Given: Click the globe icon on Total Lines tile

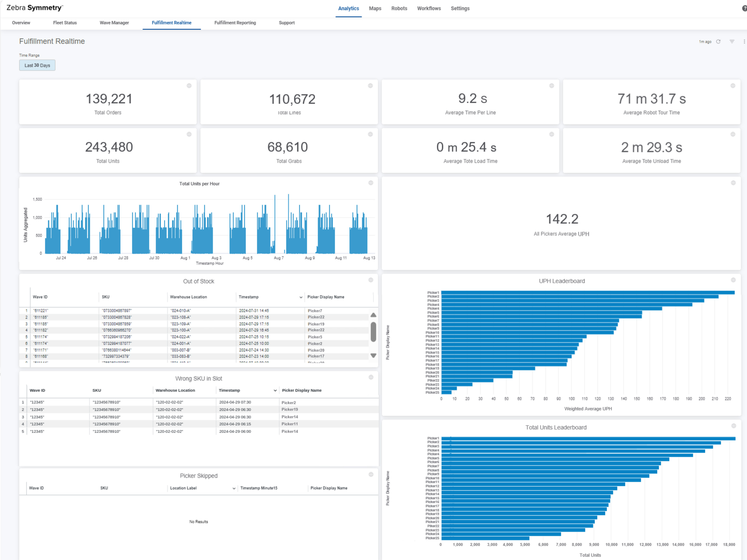Looking at the screenshot, I should (370, 86).
